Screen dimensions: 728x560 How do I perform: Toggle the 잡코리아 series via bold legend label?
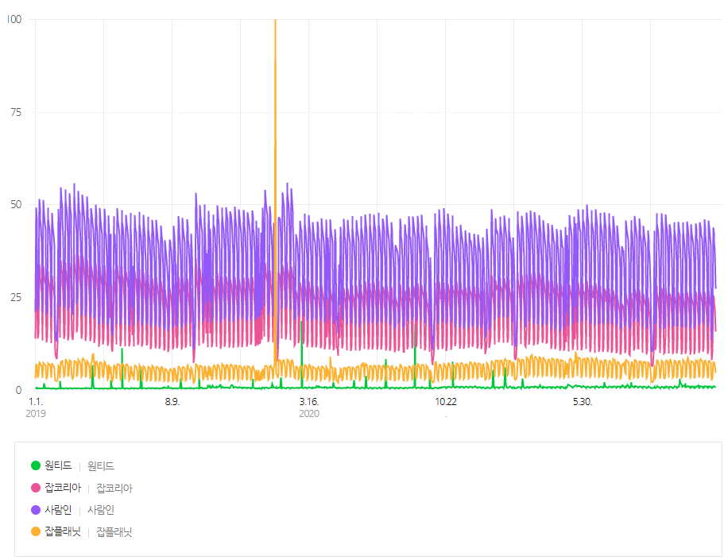(63, 488)
